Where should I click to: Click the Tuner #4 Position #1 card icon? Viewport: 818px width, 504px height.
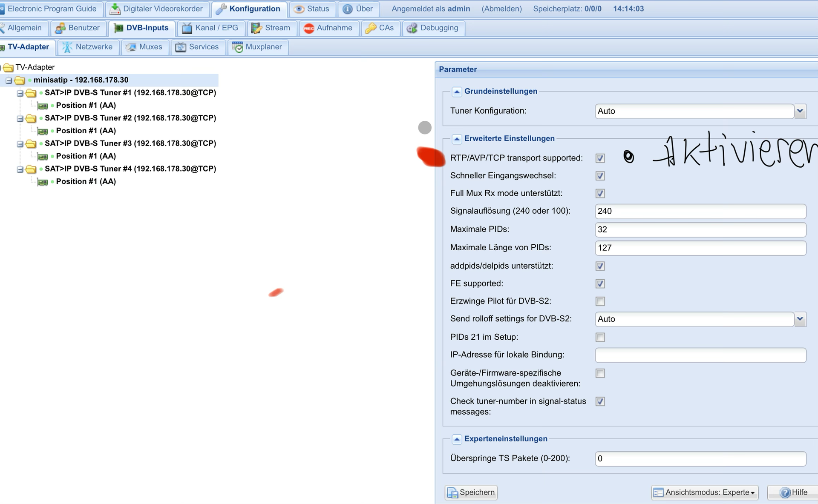click(x=43, y=182)
